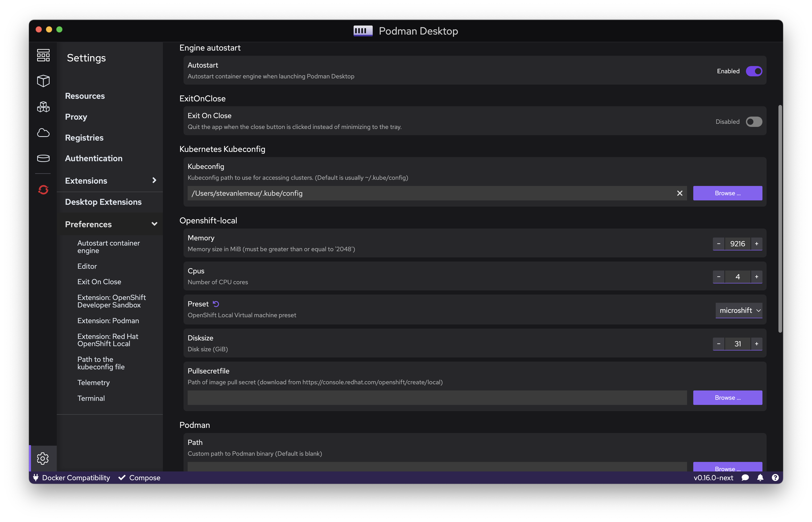Enable the Exit On Close toggle
The height and width of the screenshot is (522, 812).
coord(754,121)
